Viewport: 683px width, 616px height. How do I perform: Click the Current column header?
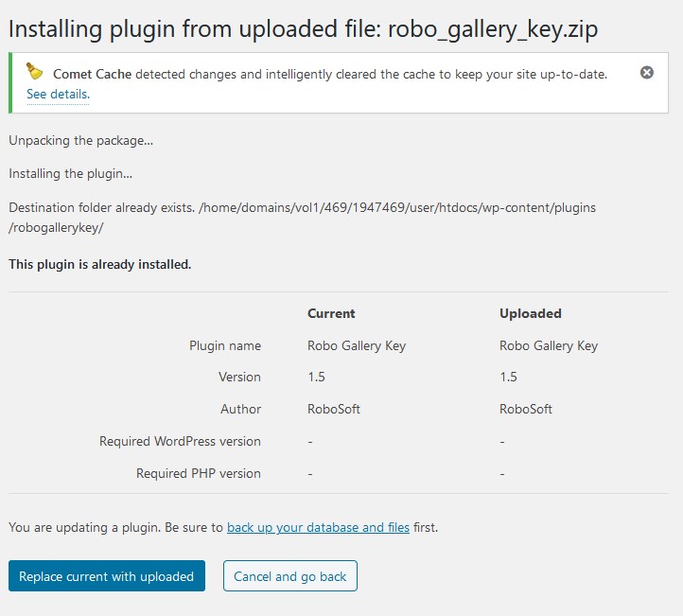[x=331, y=313]
